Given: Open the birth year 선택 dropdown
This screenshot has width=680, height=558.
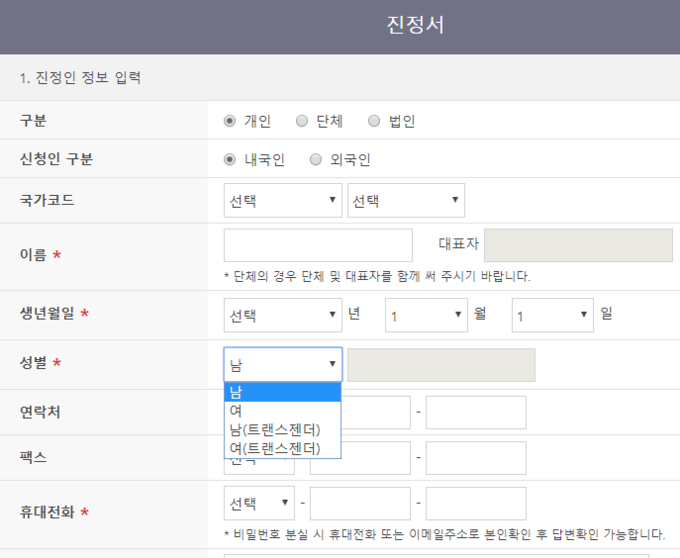Looking at the screenshot, I should [283, 315].
